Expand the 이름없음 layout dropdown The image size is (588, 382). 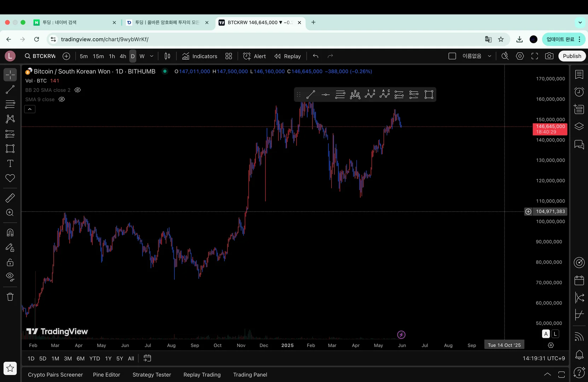coord(490,56)
